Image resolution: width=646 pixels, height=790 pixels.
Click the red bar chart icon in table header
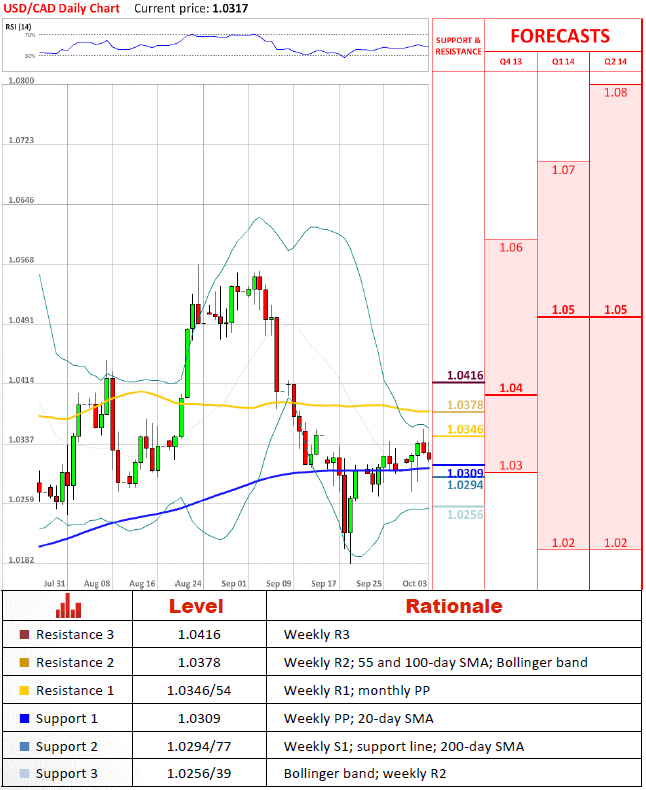point(68,606)
